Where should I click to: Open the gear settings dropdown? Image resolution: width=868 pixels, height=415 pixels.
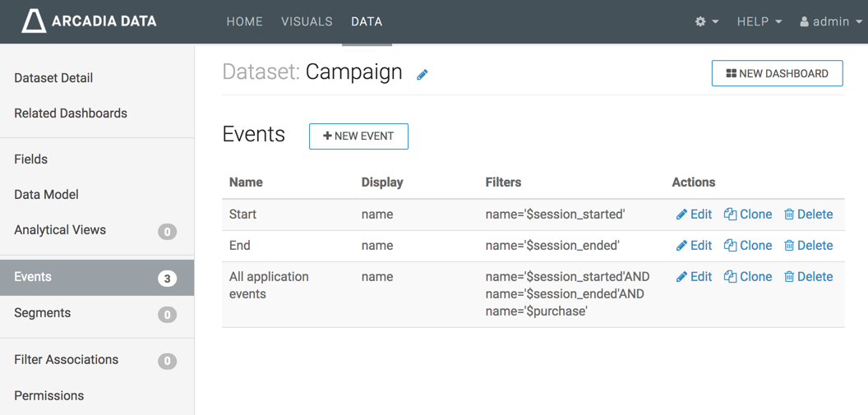[x=706, y=22]
